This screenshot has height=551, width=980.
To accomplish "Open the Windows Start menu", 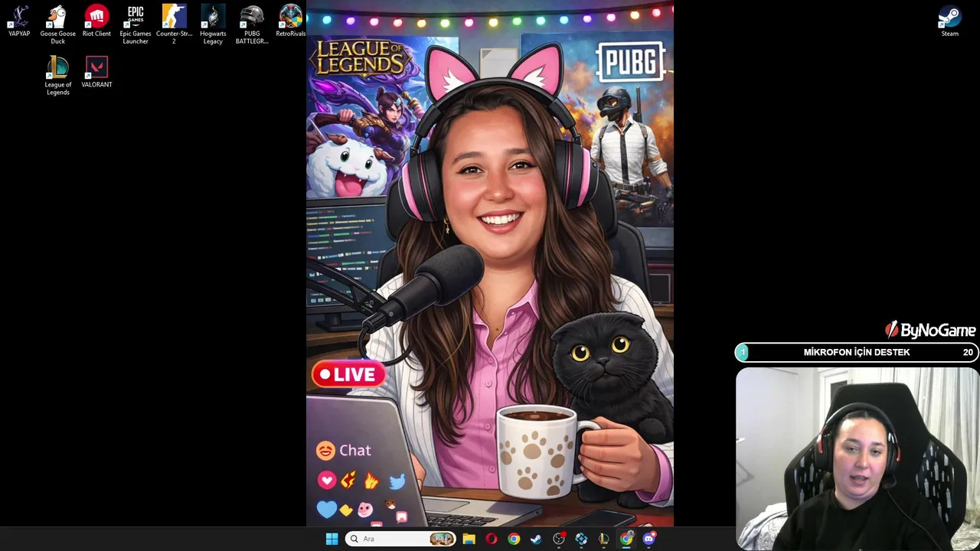I will point(332,539).
